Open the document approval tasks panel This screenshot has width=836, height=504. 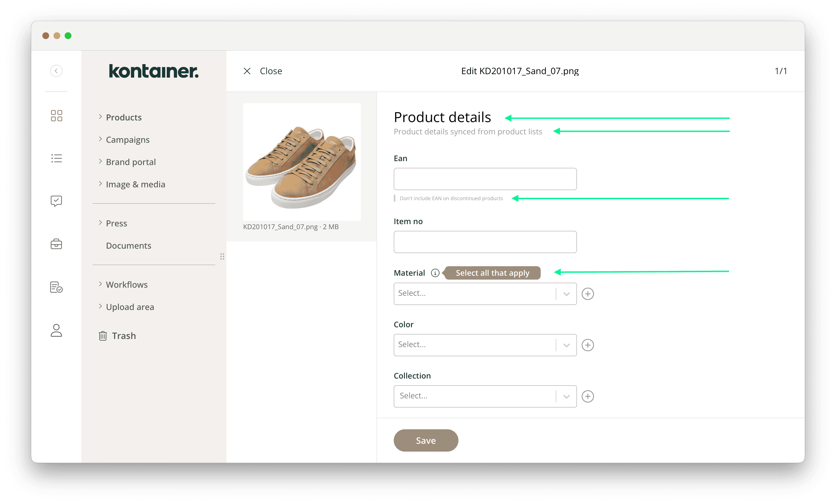click(56, 287)
